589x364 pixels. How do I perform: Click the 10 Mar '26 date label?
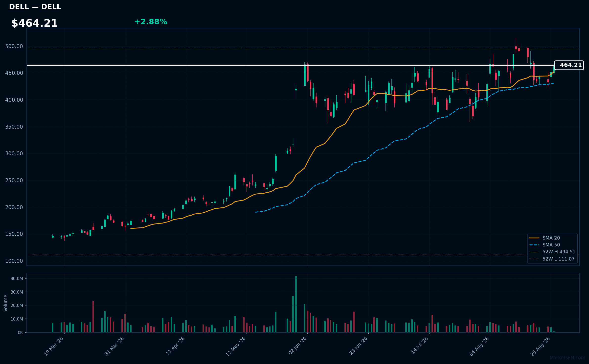click(54, 346)
